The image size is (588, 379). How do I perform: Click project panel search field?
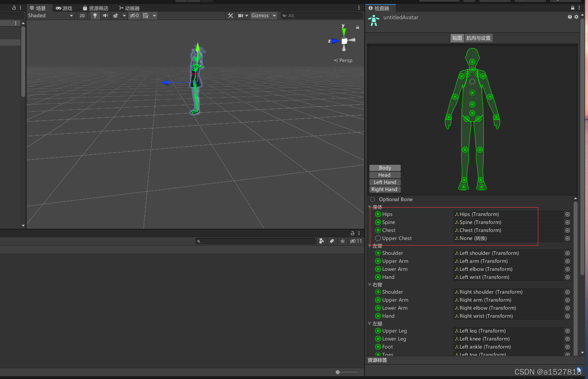pyautogui.click(x=255, y=241)
